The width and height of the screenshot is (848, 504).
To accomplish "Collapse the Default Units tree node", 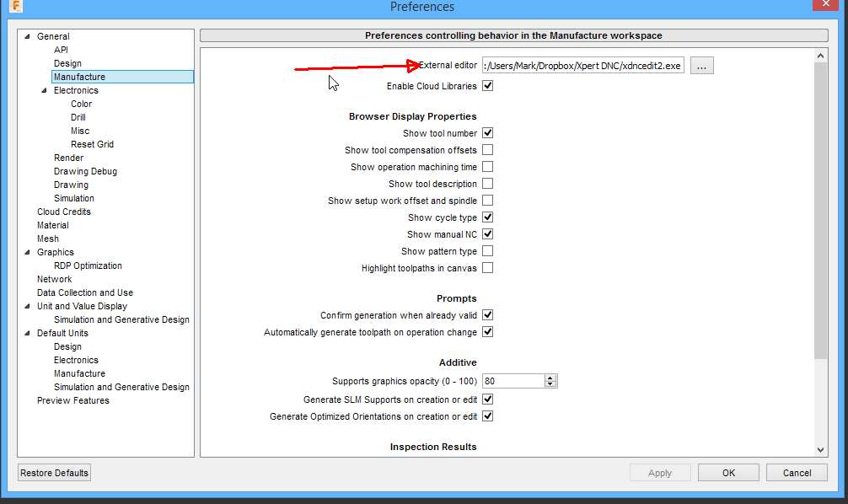I will click(27, 333).
